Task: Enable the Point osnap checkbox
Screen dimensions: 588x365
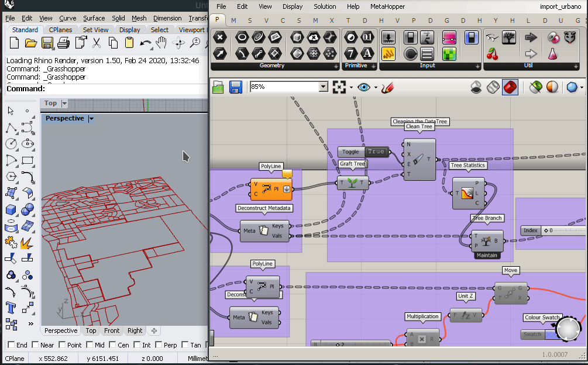Action: coord(62,345)
